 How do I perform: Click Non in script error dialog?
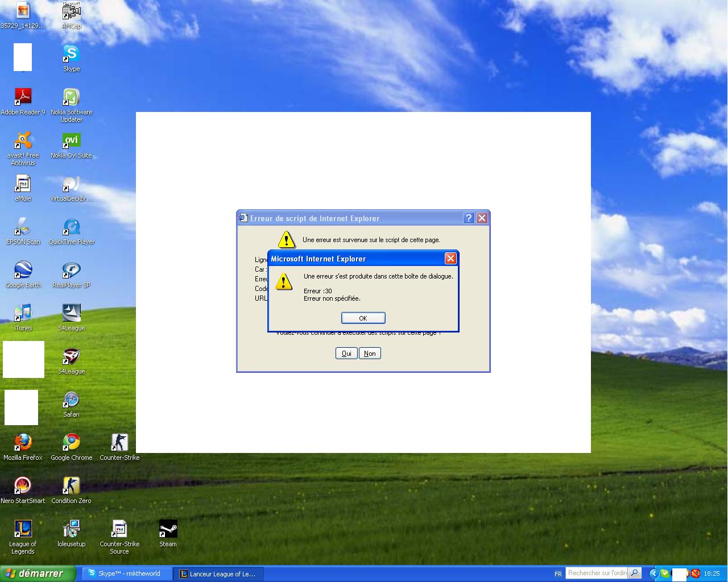click(370, 354)
